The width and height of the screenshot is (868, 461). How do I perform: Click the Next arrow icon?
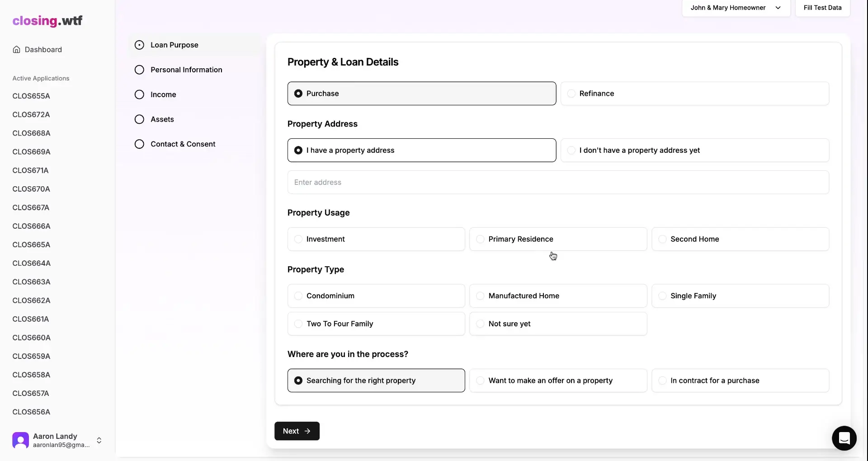(x=307, y=431)
